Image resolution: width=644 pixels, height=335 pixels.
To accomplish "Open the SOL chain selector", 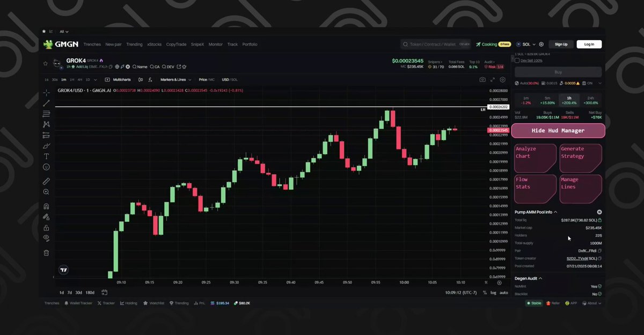I will click(526, 44).
